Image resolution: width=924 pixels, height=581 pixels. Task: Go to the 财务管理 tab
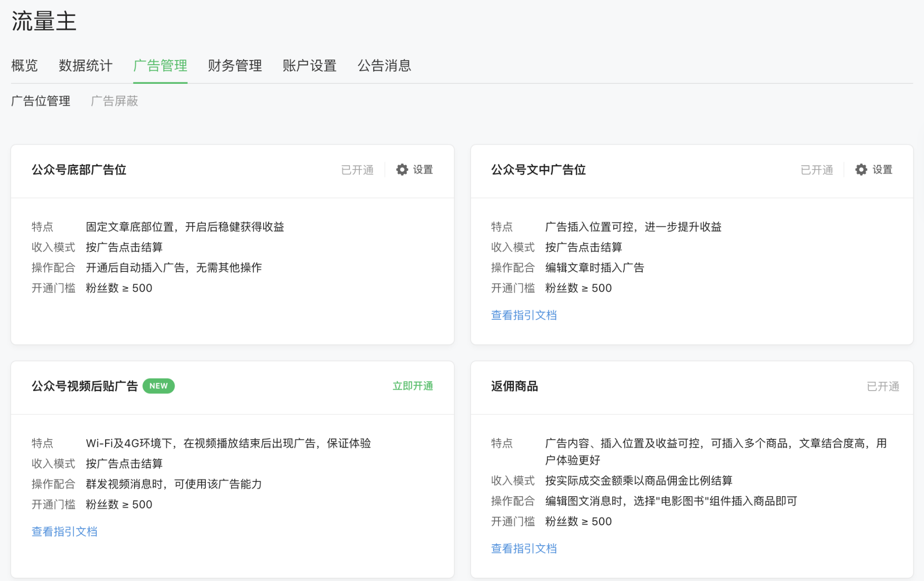tap(235, 66)
